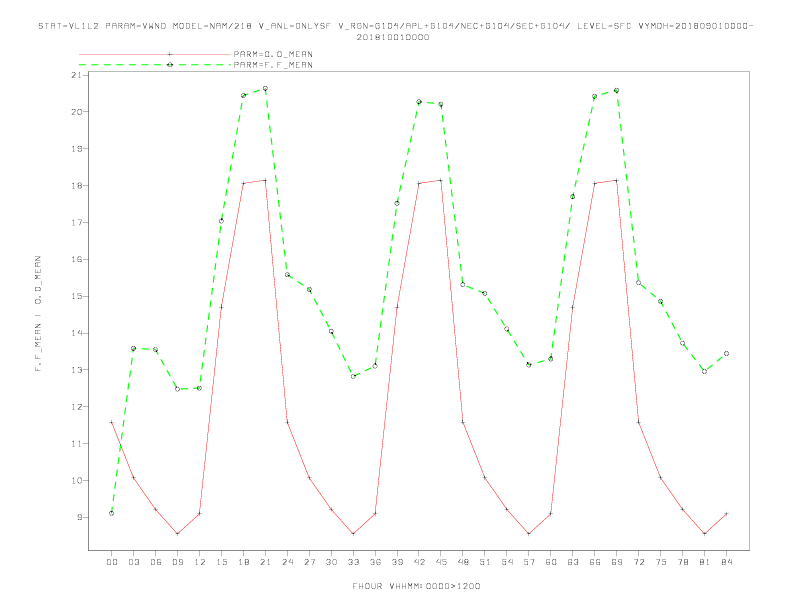Viewport: 792px width, 612px height.
Task: Click x-axis tick label 00
Action: (x=112, y=562)
